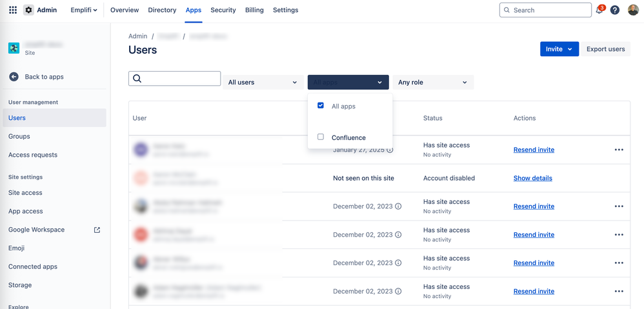Click Resend invite for the January 27, 2025 user
This screenshot has width=644, height=309.
tap(534, 150)
